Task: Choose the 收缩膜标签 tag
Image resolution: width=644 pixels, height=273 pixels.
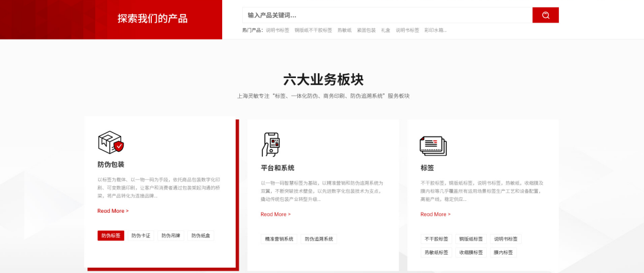Action: click(x=471, y=252)
